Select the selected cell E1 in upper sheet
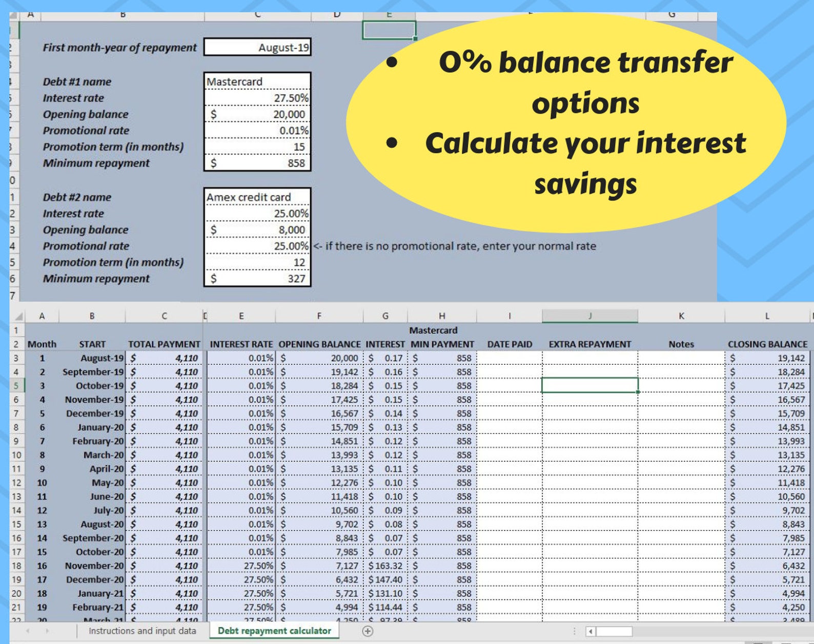This screenshot has width=814, height=644. (389, 30)
